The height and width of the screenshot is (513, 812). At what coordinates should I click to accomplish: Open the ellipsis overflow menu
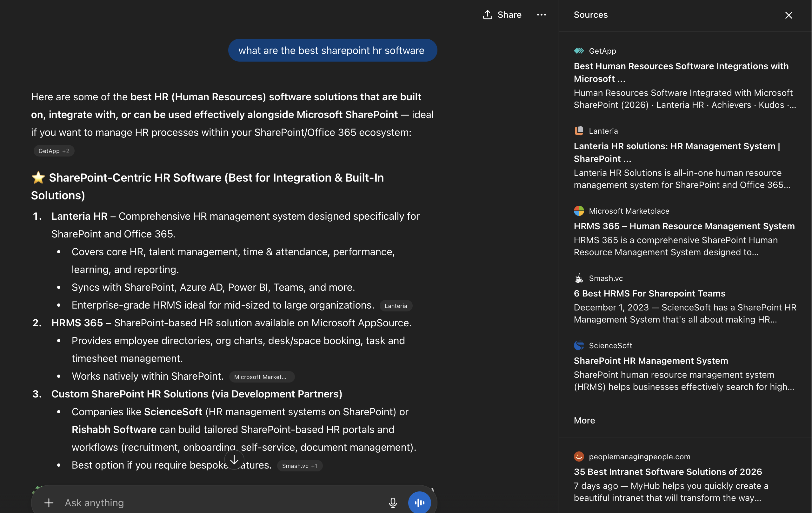(542, 15)
